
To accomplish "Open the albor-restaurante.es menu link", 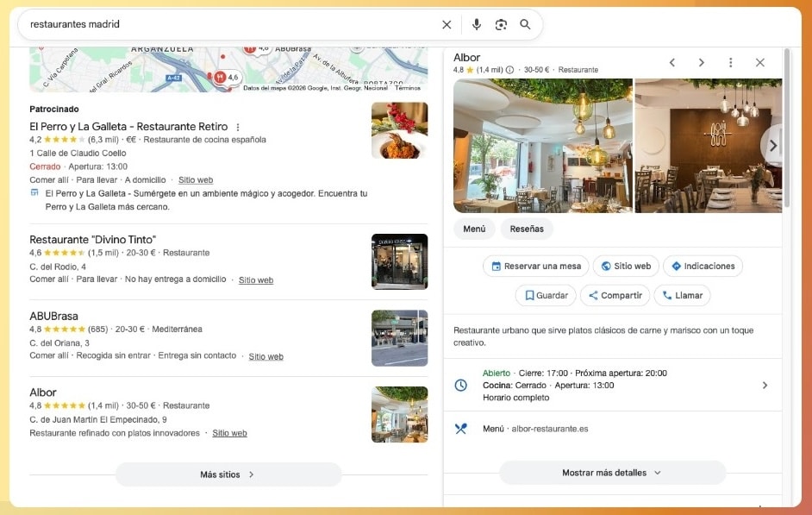I will [x=550, y=429].
